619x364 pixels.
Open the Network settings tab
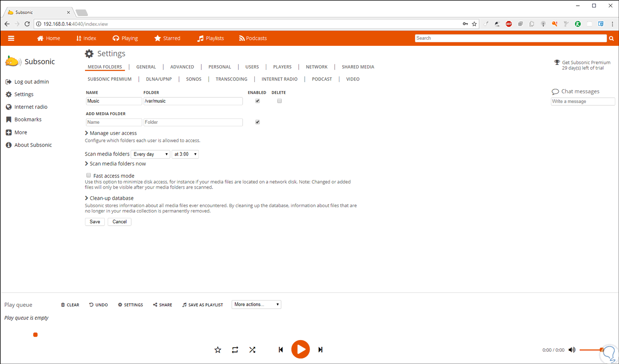317,67
